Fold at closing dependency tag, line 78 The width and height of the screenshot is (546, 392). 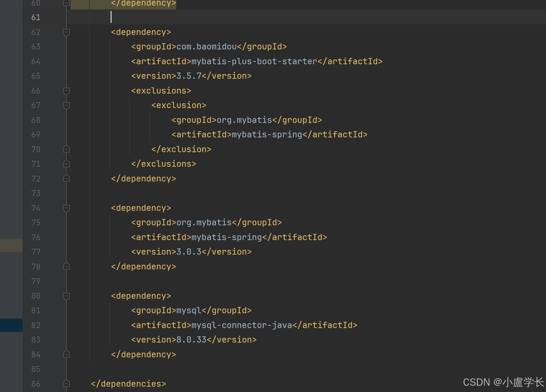pyautogui.click(x=66, y=266)
